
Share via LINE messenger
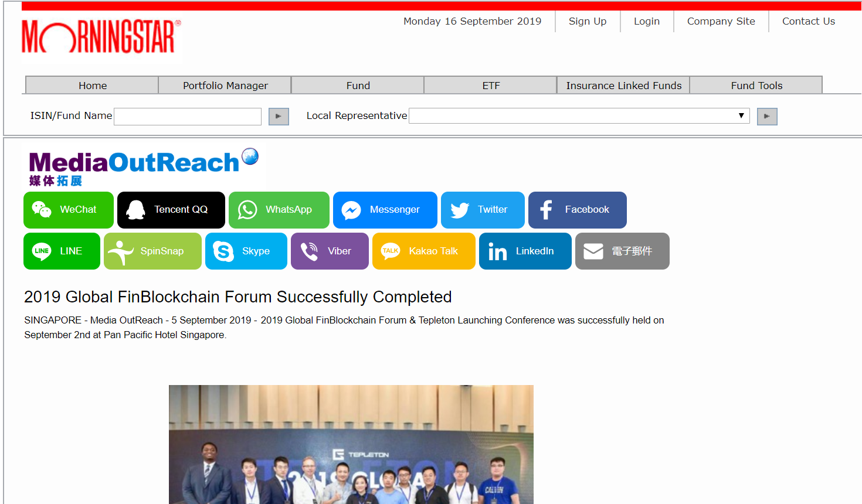(62, 251)
